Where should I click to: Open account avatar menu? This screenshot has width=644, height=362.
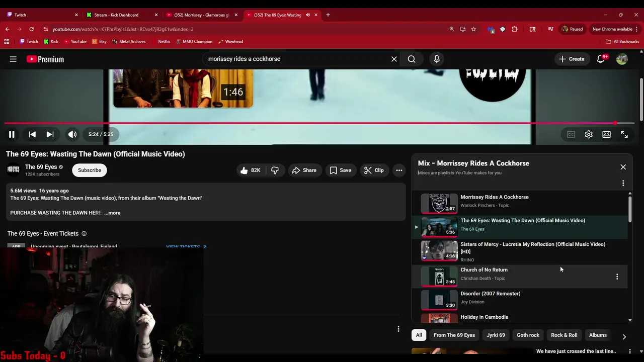pyautogui.click(x=622, y=59)
